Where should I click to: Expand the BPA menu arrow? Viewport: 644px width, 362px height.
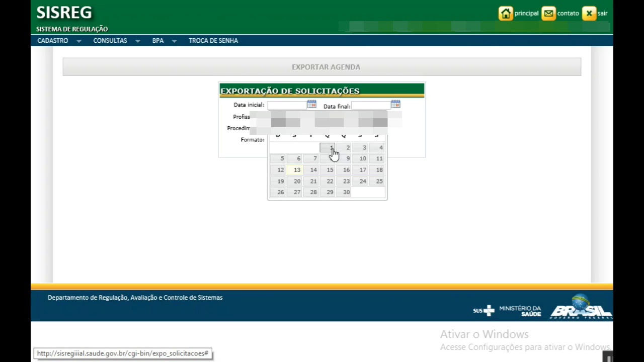click(x=174, y=41)
